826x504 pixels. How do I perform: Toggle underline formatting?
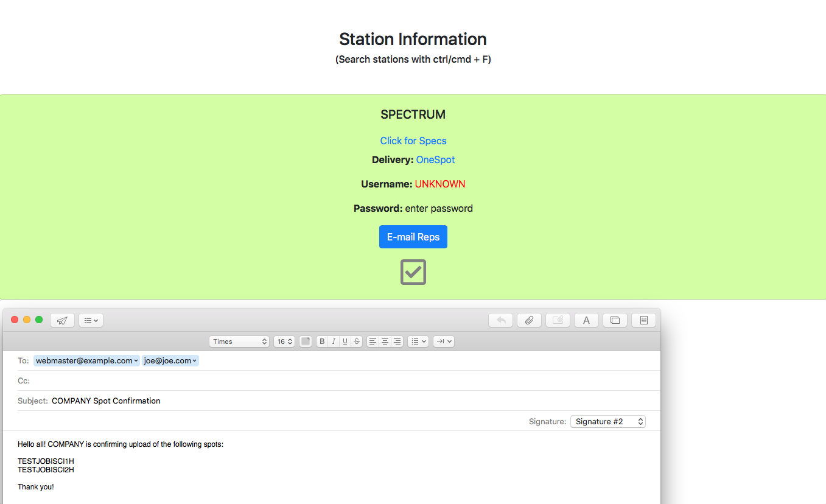point(345,341)
